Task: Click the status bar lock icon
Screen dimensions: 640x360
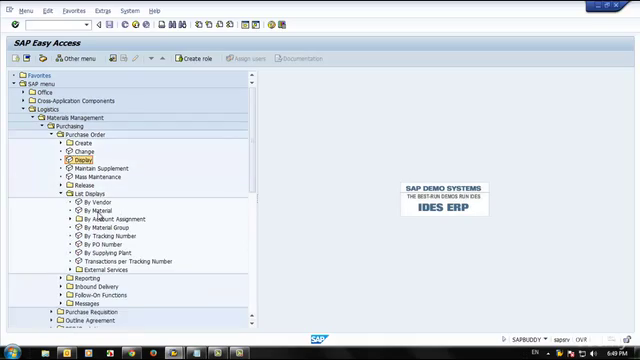Action: 627,339
